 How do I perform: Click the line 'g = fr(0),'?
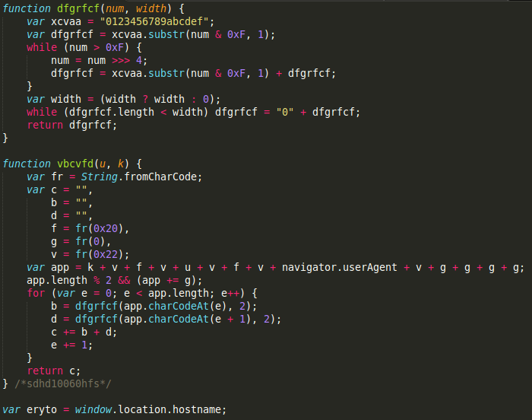coord(81,241)
